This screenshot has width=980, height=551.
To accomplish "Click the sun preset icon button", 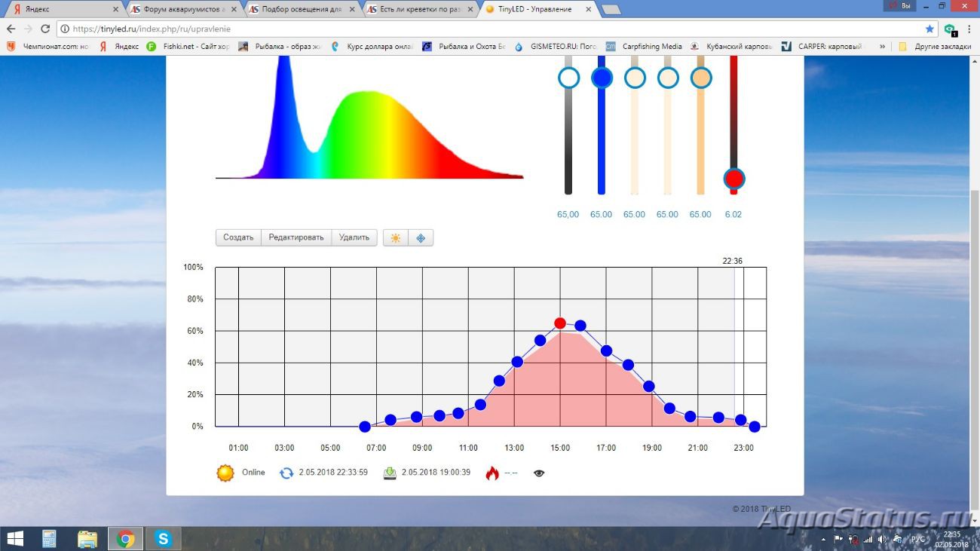I will [x=396, y=237].
